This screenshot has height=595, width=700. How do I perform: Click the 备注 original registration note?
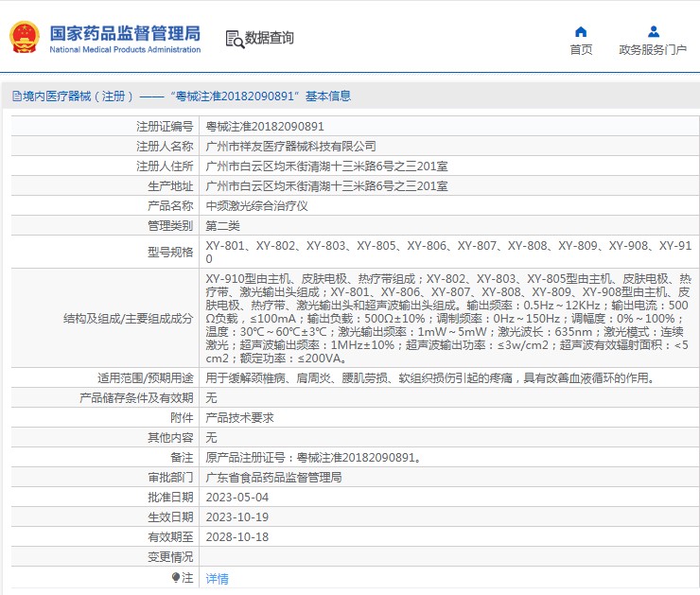click(313, 458)
